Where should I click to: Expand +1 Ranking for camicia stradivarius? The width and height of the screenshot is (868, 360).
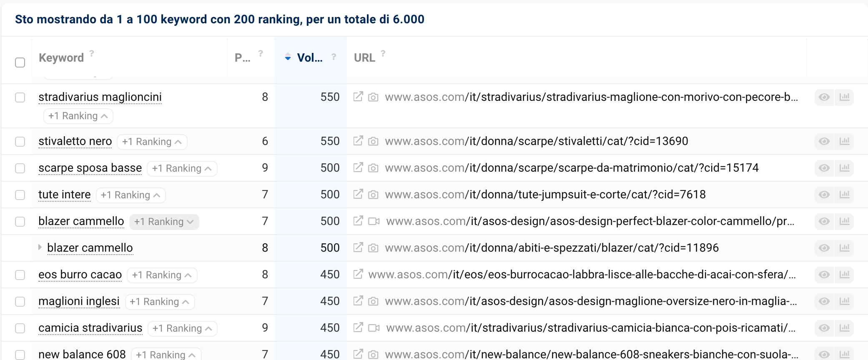tap(183, 328)
